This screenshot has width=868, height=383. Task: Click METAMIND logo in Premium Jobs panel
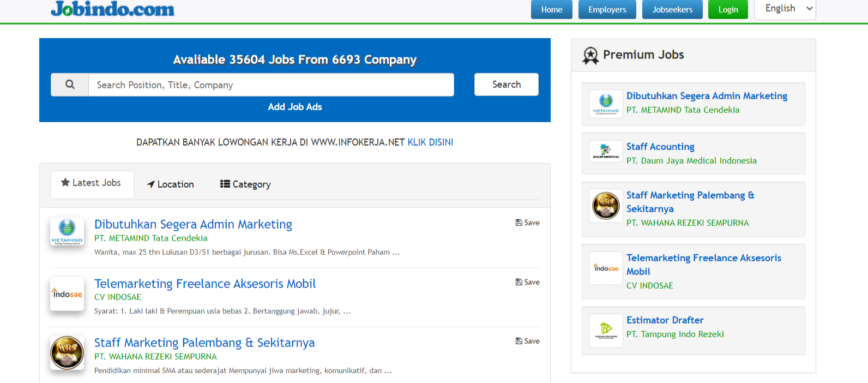click(x=606, y=104)
